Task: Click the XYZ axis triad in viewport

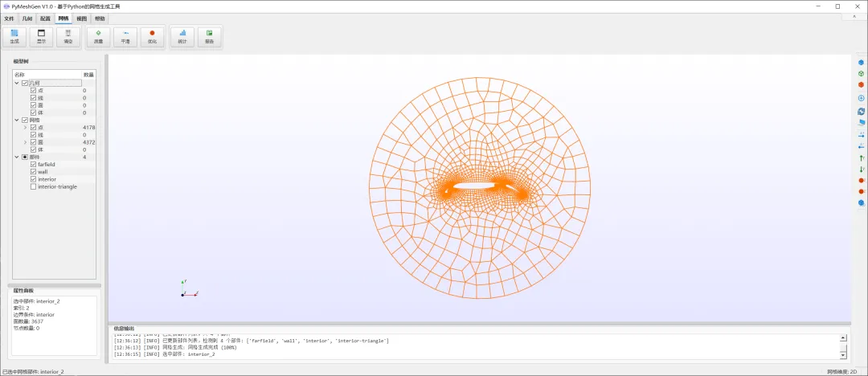Action: click(189, 288)
